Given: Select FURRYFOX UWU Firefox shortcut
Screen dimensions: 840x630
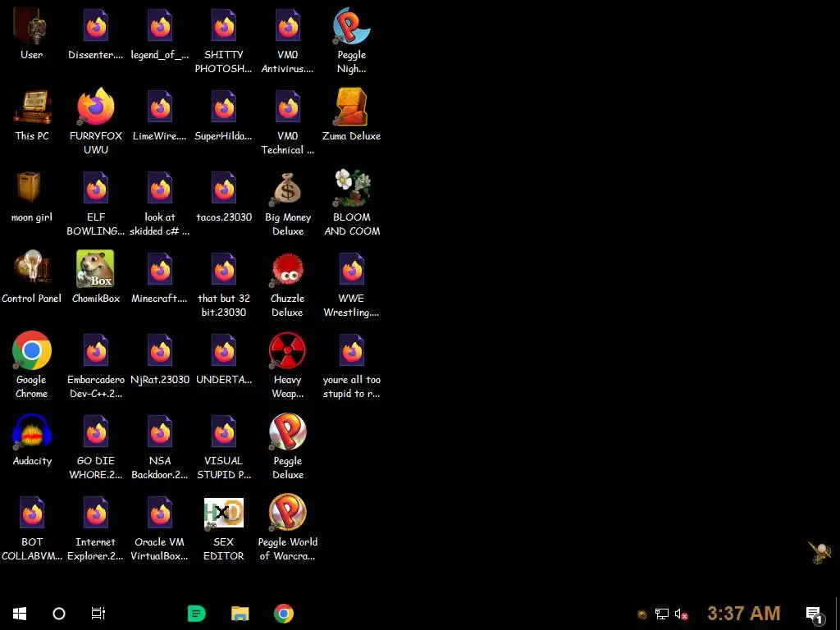Looking at the screenshot, I should click(96, 107).
